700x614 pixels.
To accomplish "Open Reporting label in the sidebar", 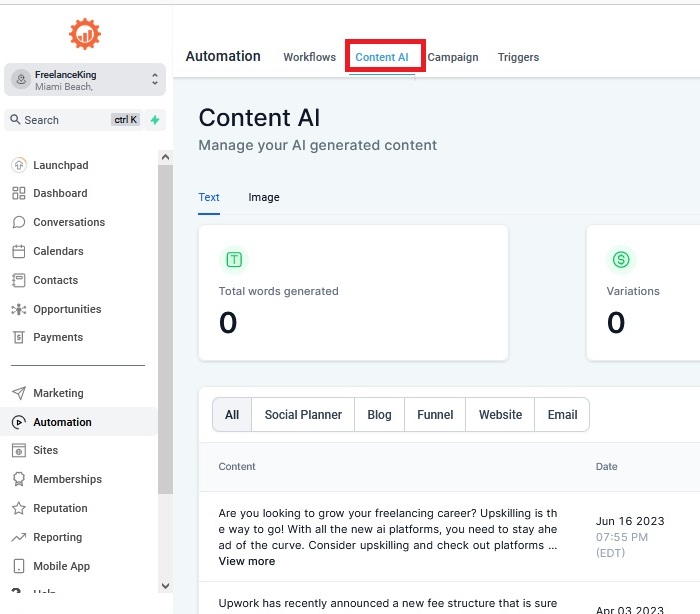I will point(58,537).
